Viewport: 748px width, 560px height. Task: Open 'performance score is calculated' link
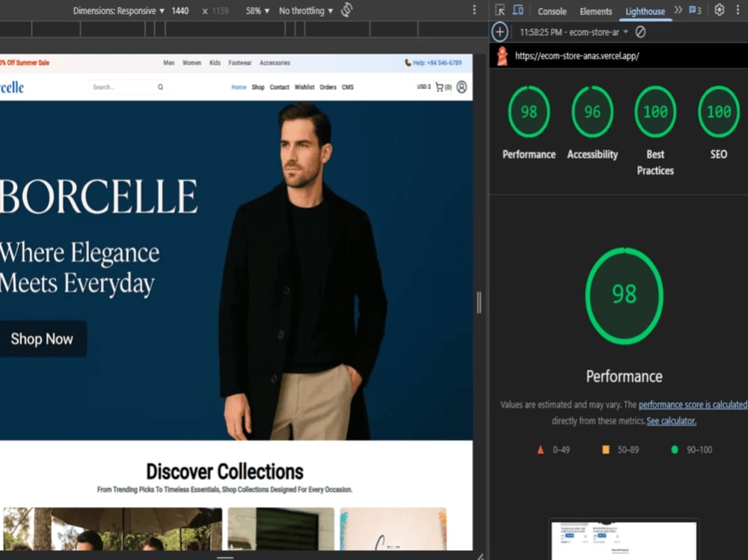click(693, 404)
